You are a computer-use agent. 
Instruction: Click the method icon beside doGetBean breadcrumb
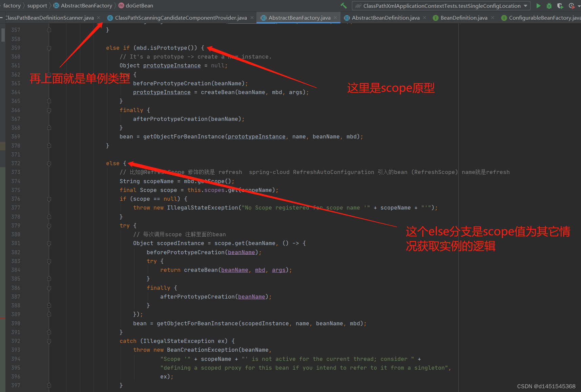point(121,6)
